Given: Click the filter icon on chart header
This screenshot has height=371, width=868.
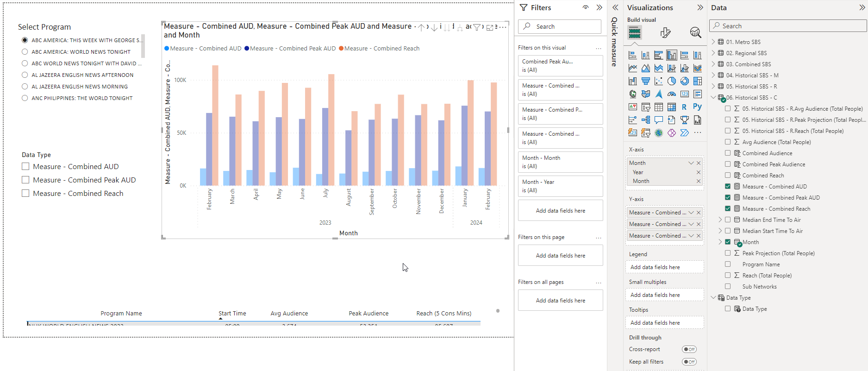Looking at the screenshot, I should click(x=477, y=27).
